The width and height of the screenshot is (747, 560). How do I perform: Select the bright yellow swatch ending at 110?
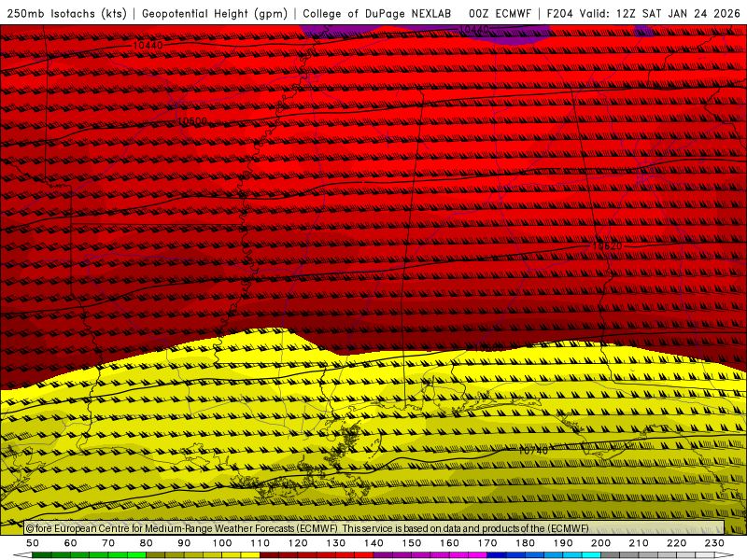coord(250,555)
